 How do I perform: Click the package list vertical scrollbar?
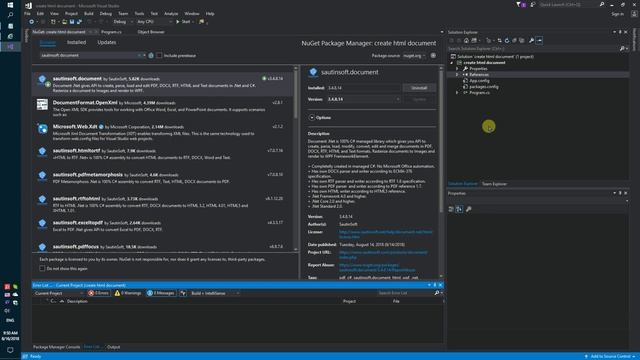[296, 158]
